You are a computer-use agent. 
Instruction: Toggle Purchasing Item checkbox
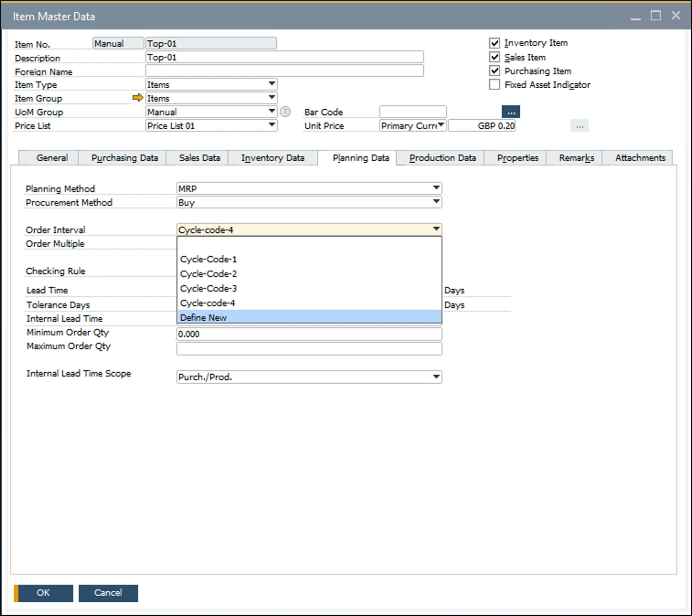coord(495,71)
